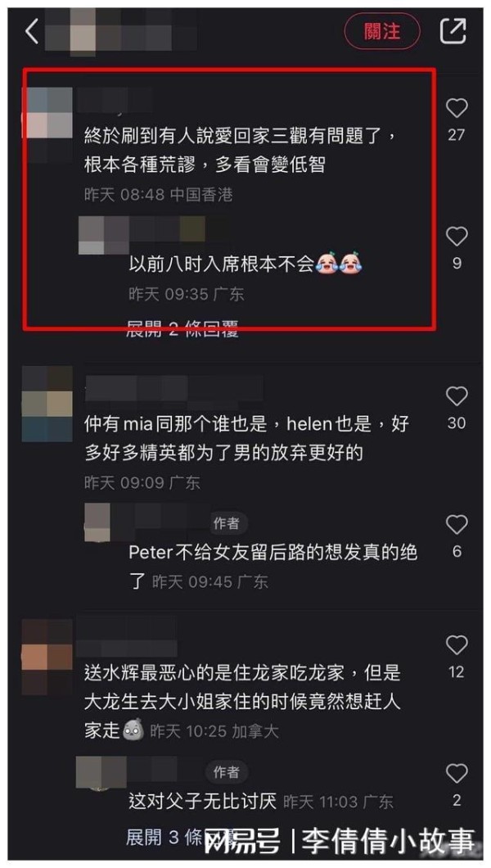Tap the 作者 badge on Peter reply
The width and height of the screenshot is (491, 868).
click(226, 523)
